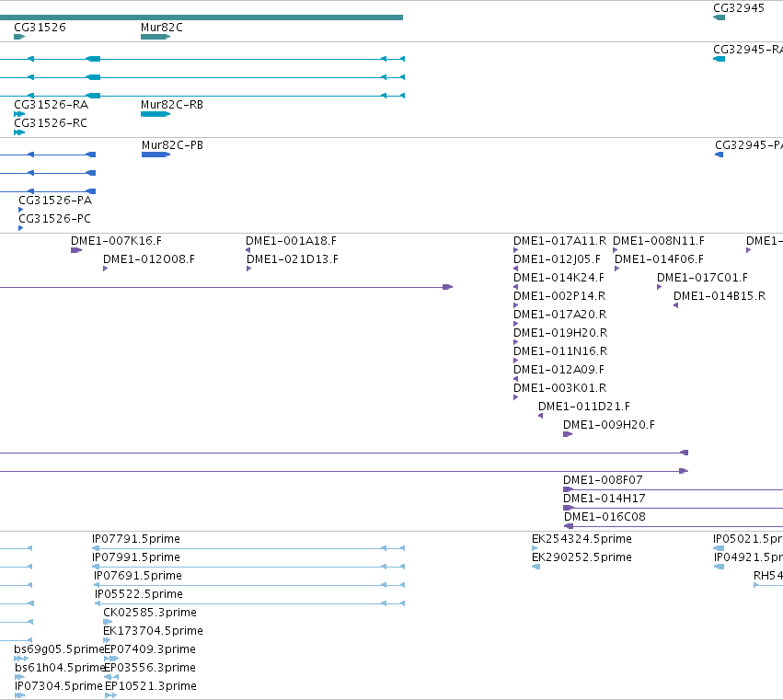Select transcript CG31526-RC
Viewport: 783px width, 700px height.
coord(19,132)
